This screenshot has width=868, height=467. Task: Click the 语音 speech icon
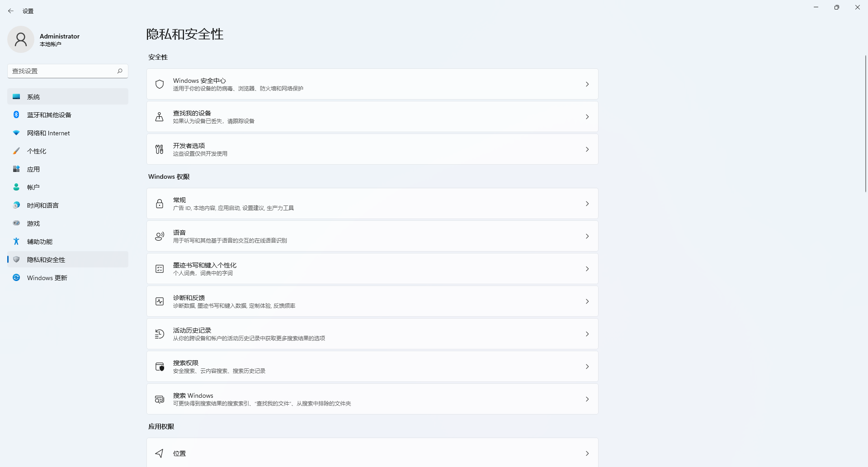pos(160,236)
